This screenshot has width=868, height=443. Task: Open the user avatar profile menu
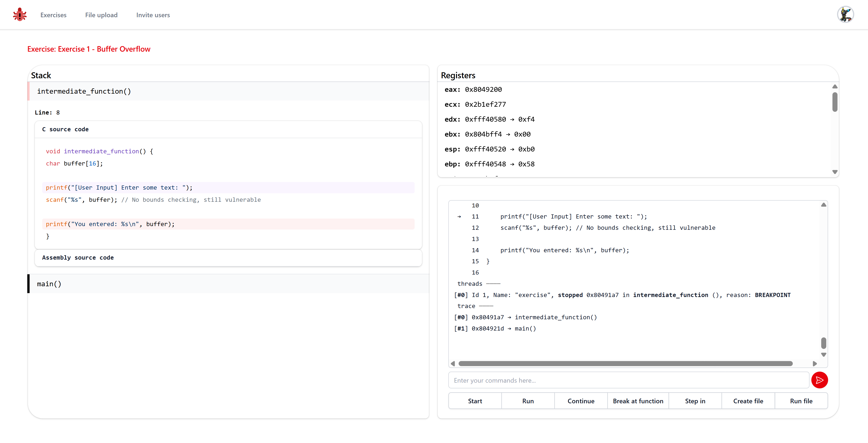(845, 14)
